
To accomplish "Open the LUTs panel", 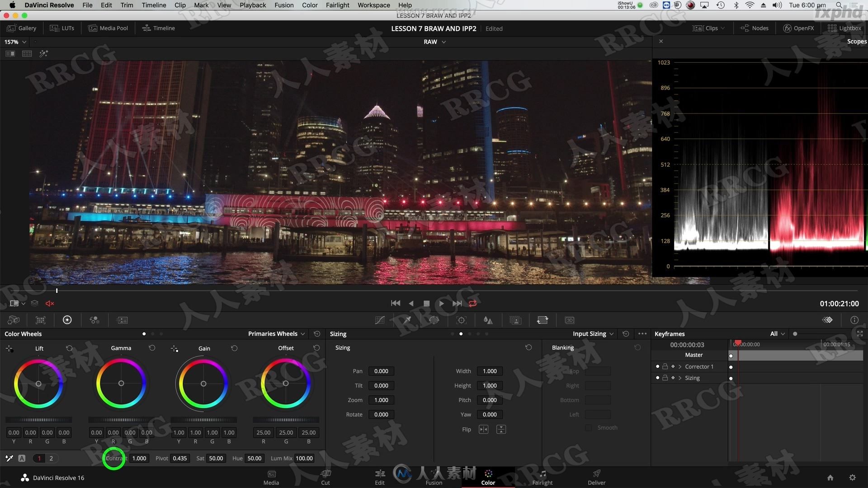I will pos(62,28).
